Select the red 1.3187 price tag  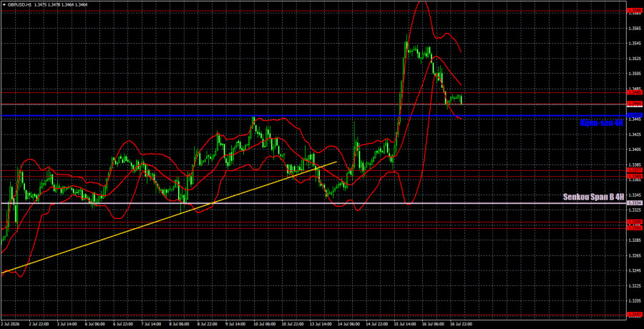633,315
